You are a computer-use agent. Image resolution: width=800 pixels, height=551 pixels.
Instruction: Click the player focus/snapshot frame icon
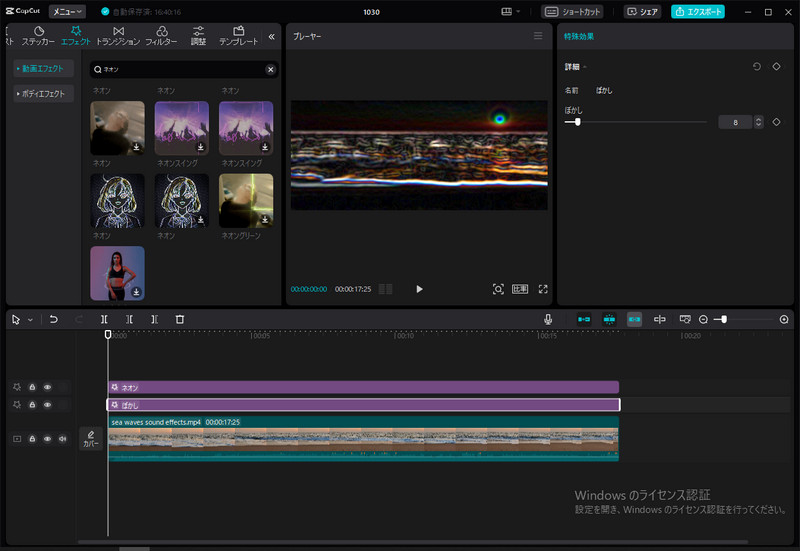498,289
